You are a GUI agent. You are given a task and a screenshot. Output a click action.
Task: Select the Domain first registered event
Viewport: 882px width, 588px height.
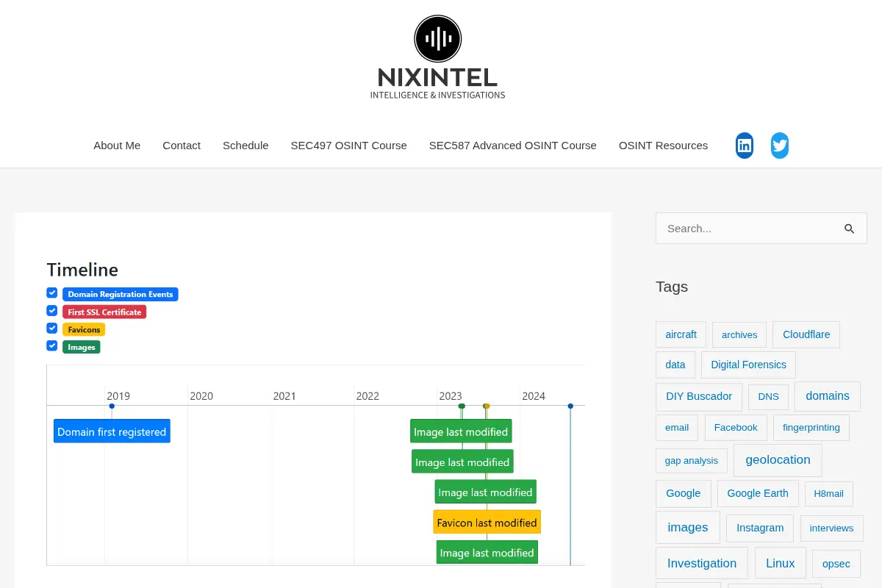coord(112,431)
